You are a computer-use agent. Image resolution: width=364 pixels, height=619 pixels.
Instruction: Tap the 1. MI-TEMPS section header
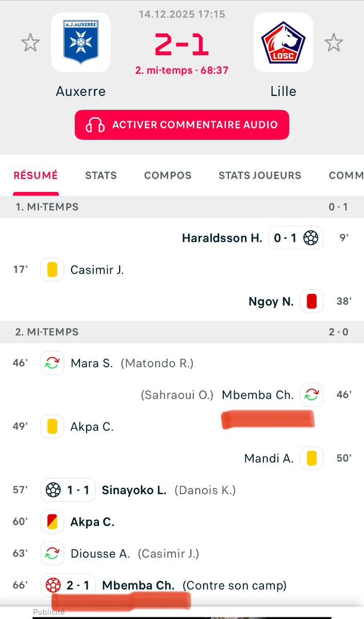47,207
